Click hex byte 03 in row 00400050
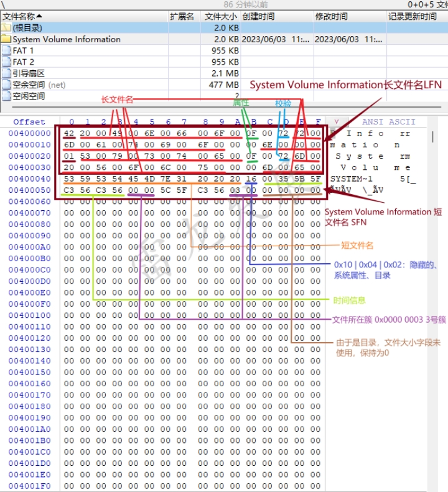This screenshot has width=448, height=492. [235, 190]
